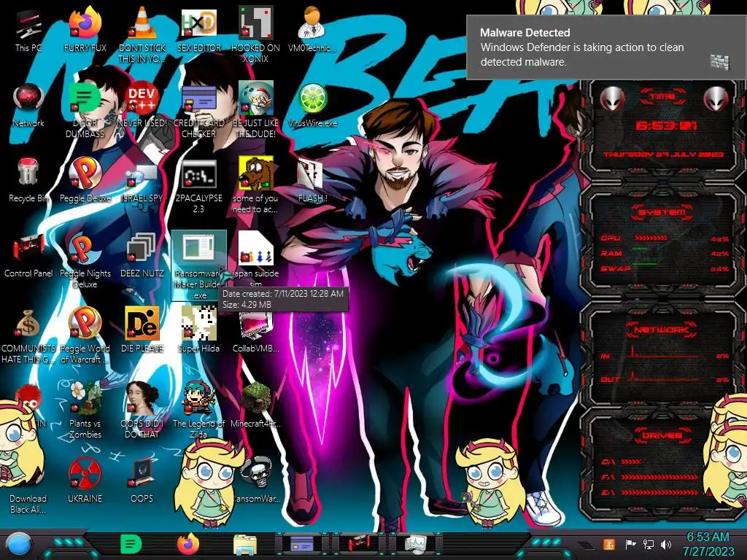Launch the Plants vs Zombies shortcut
The height and width of the screenshot is (560, 747).
coord(85,411)
